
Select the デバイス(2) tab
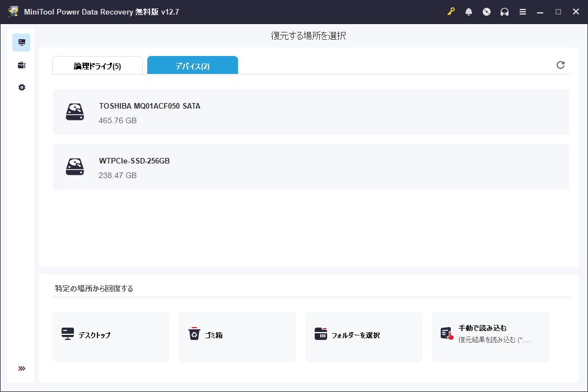(192, 66)
